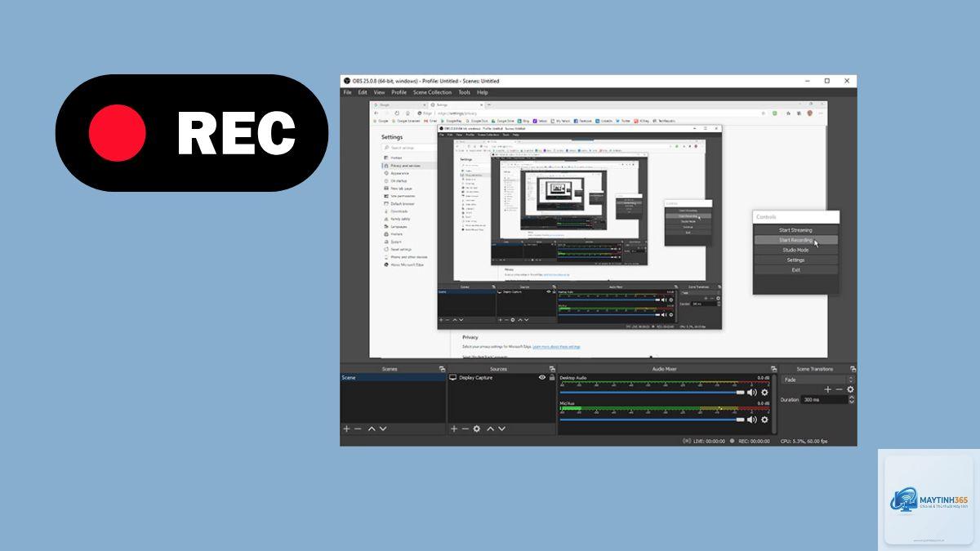This screenshot has height=551, width=980.
Task: Move source up in Sources panel
Action: tap(492, 429)
